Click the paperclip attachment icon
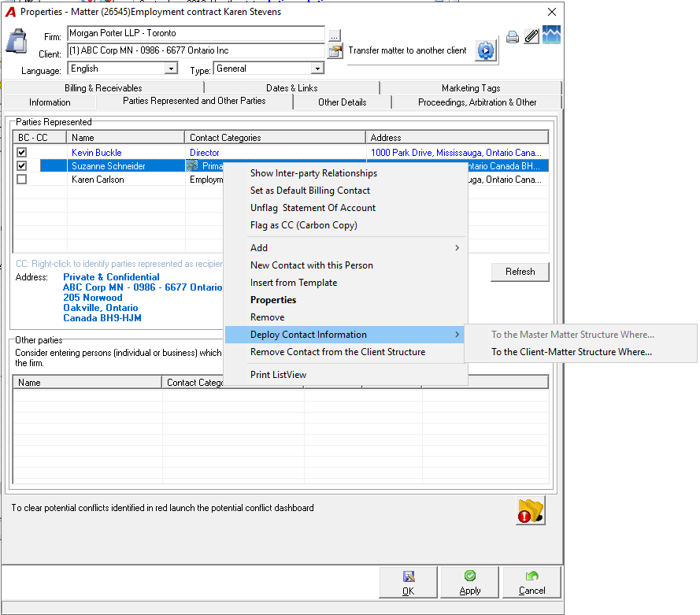This screenshot has width=700, height=615. click(531, 36)
